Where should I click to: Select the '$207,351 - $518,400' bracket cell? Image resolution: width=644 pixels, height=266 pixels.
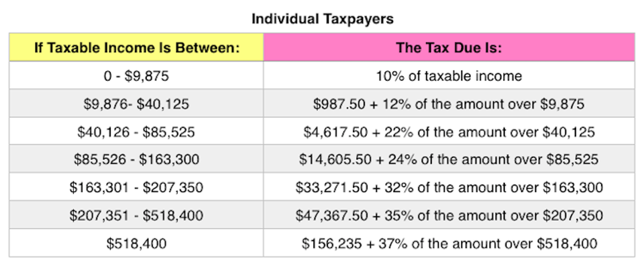tap(136, 214)
